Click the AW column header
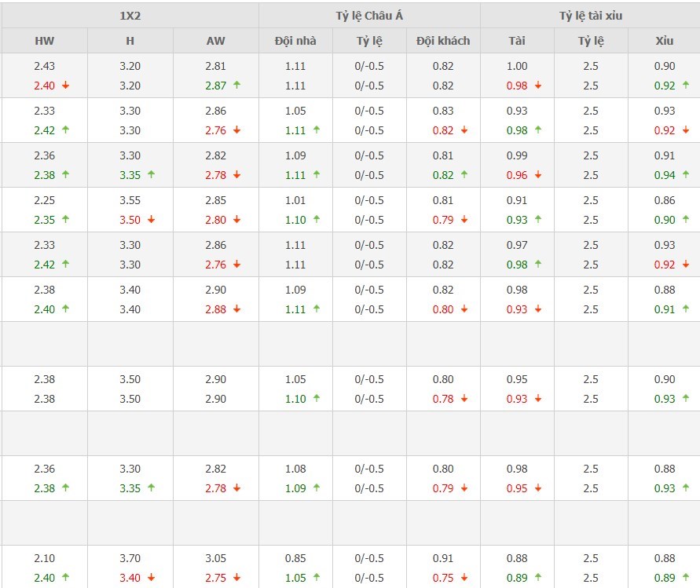 [215, 41]
